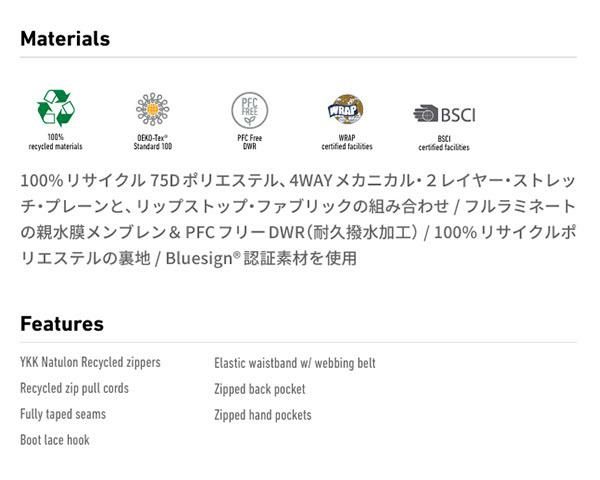The image size is (600, 480).
Task: Click the 'OEKO-Tex Standard 100' caption
Action: [153, 142]
